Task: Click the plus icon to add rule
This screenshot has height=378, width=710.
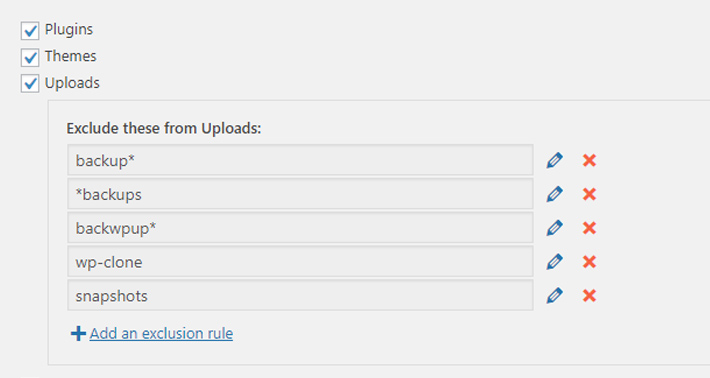Action: pos(78,334)
